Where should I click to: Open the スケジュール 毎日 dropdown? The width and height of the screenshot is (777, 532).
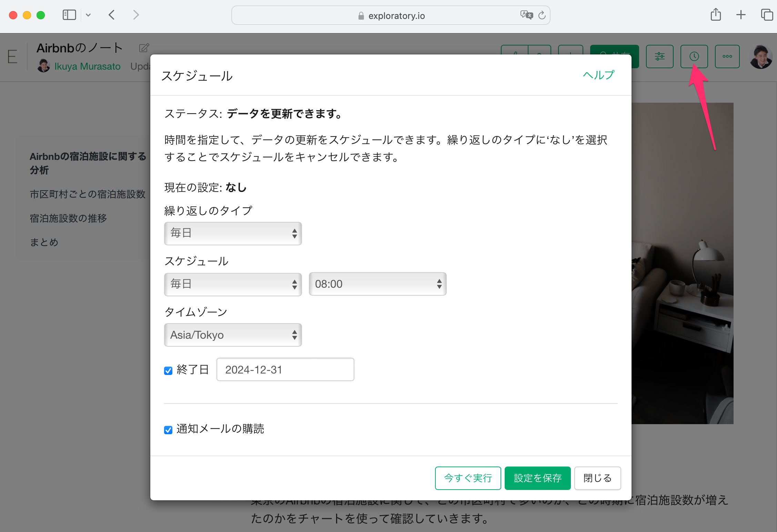[x=233, y=284]
